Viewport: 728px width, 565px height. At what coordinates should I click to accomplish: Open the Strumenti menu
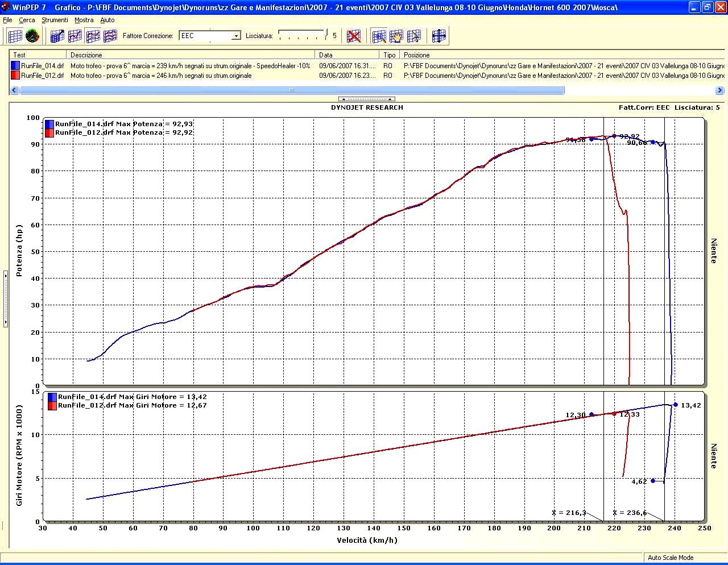(x=55, y=20)
